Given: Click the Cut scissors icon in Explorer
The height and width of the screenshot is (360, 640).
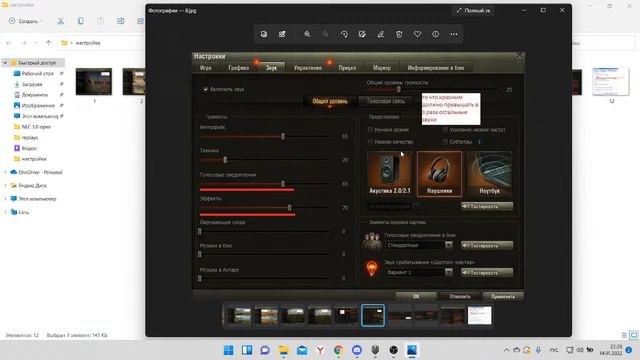Looking at the screenshot, I should point(60,21).
